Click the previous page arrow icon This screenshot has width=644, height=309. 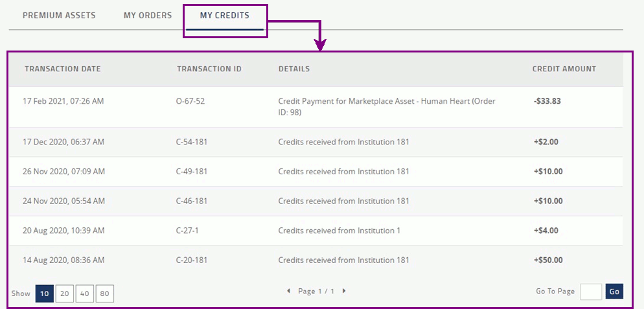pos(288,291)
